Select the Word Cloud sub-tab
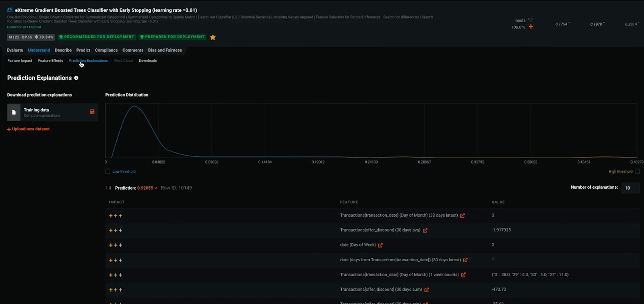644x304 pixels. (x=123, y=61)
